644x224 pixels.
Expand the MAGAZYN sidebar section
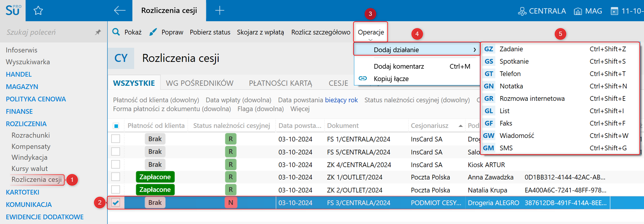point(22,87)
